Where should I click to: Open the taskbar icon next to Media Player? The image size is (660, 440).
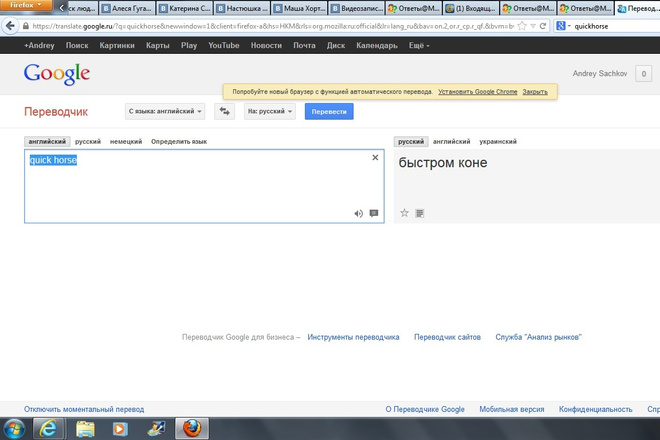(x=156, y=429)
